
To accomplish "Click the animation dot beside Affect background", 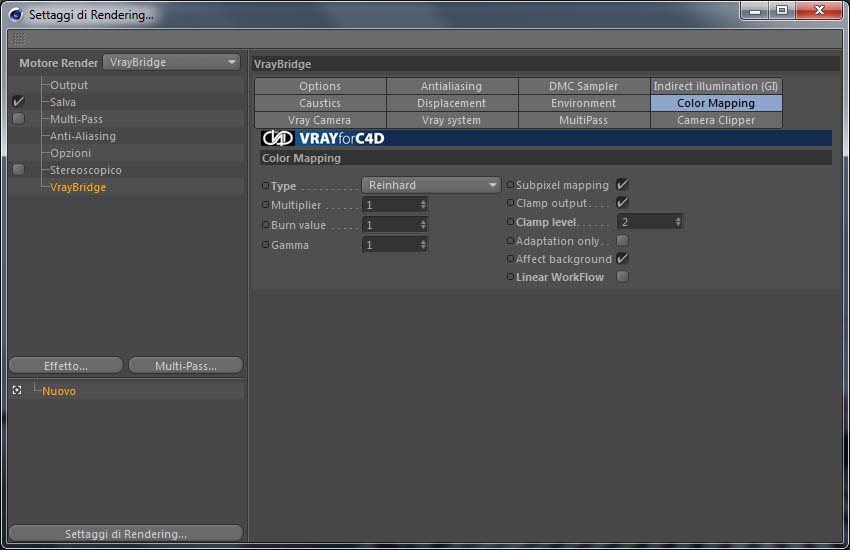I will tap(510, 258).
